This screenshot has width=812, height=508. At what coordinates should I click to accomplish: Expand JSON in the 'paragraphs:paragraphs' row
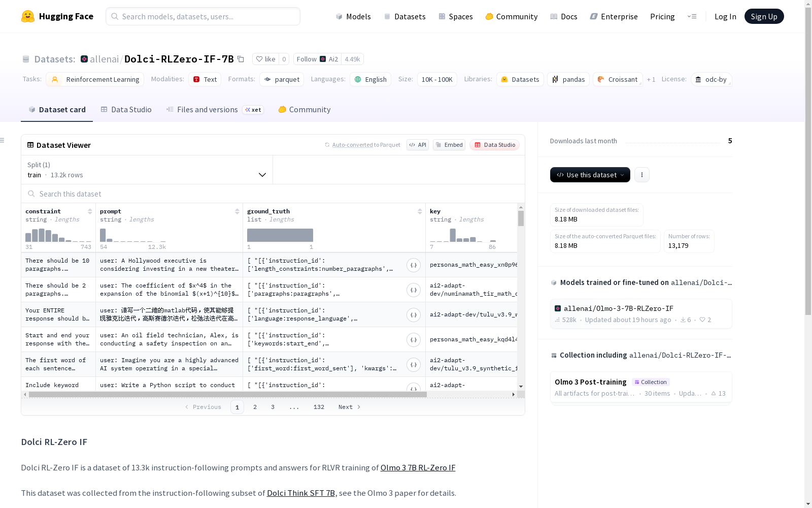[x=414, y=290]
